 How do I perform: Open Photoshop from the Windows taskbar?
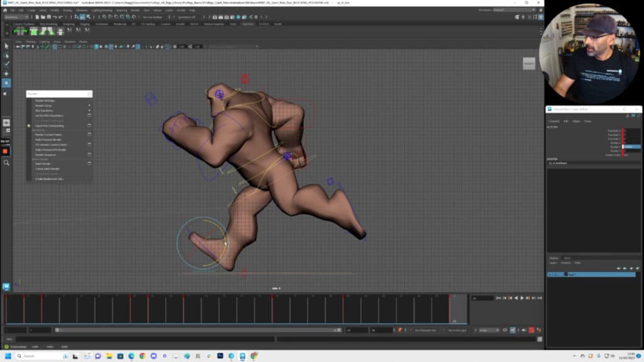coord(220,356)
